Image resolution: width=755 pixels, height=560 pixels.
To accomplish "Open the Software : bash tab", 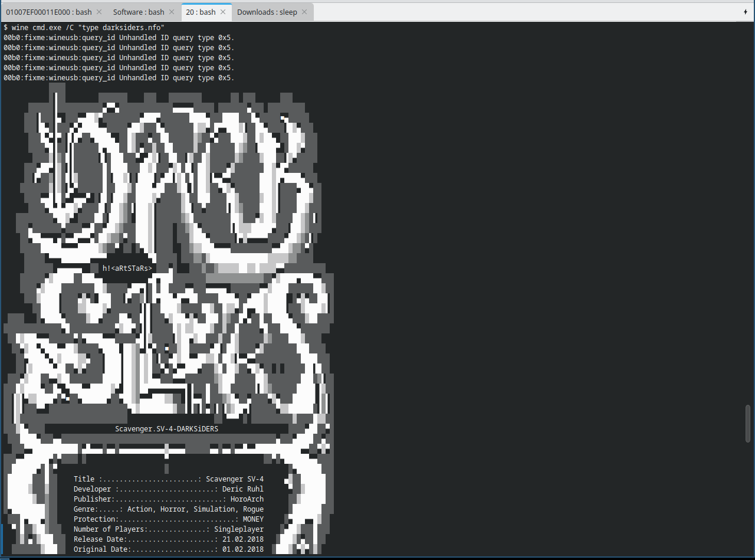I will (138, 12).
